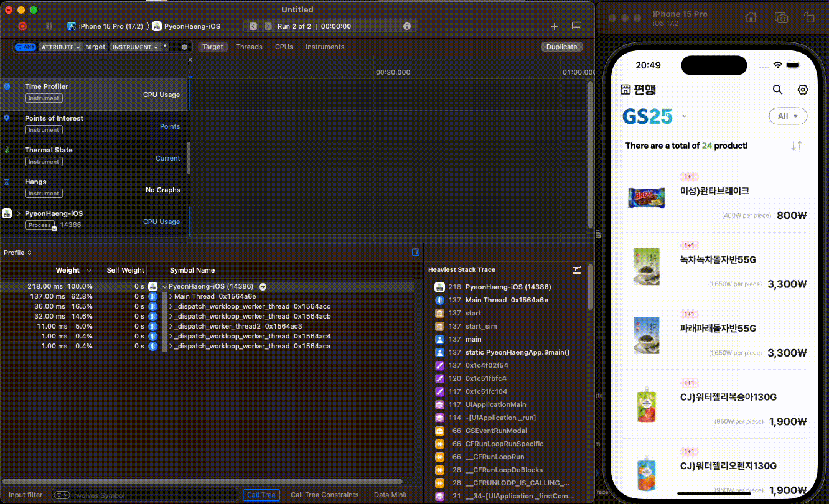Open the All filter dropdown in the app

[x=788, y=116]
